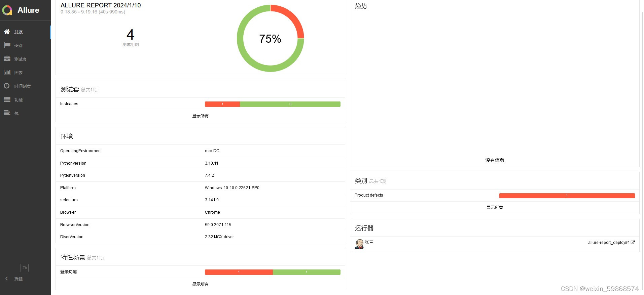This screenshot has width=644, height=295.
Task: Open Timeline via the clock icon
Action: (x=7, y=86)
